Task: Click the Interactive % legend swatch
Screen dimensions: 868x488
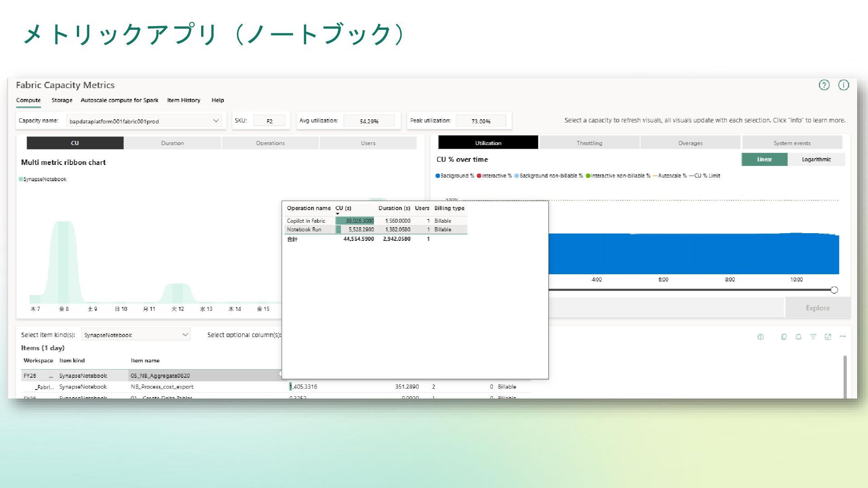Action: pos(479,176)
